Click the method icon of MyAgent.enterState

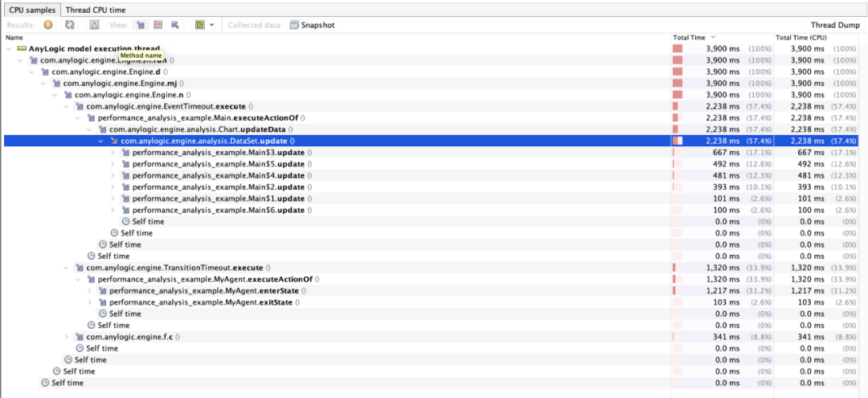pos(102,290)
